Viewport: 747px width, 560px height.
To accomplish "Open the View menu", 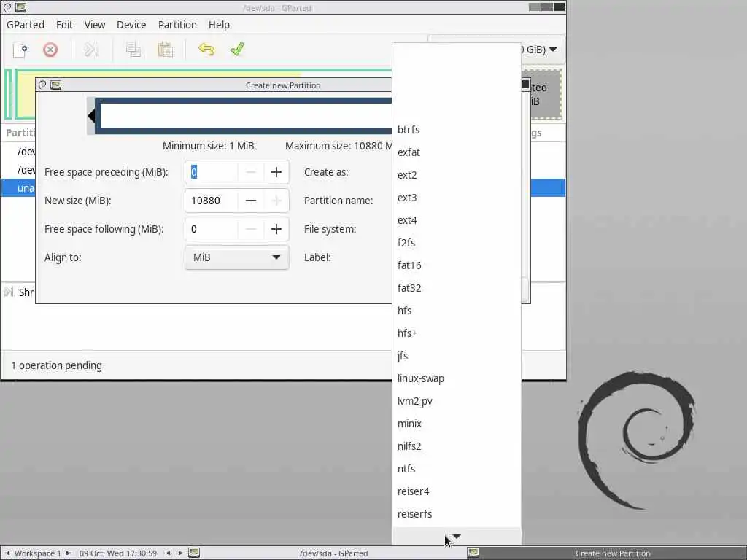I will 95,25.
